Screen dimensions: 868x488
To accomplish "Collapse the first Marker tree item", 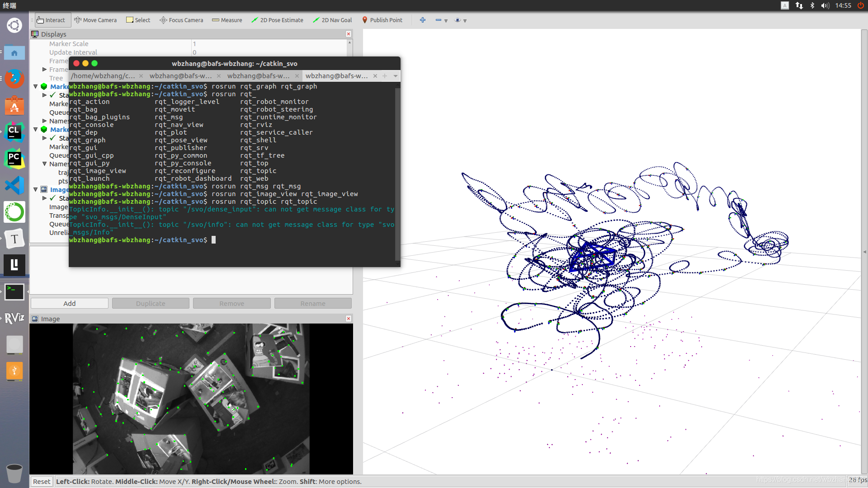I will pos(36,86).
